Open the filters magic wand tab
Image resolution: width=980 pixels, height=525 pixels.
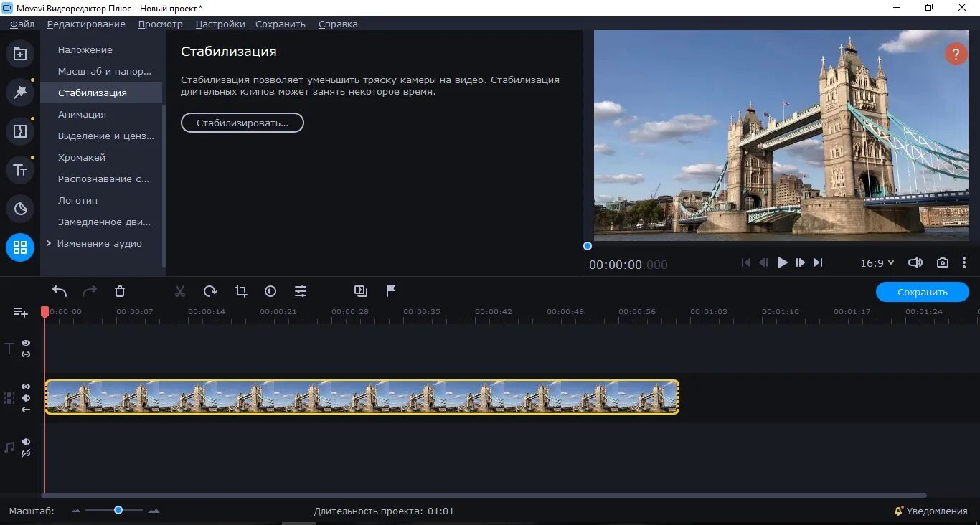pyautogui.click(x=20, y=92)
